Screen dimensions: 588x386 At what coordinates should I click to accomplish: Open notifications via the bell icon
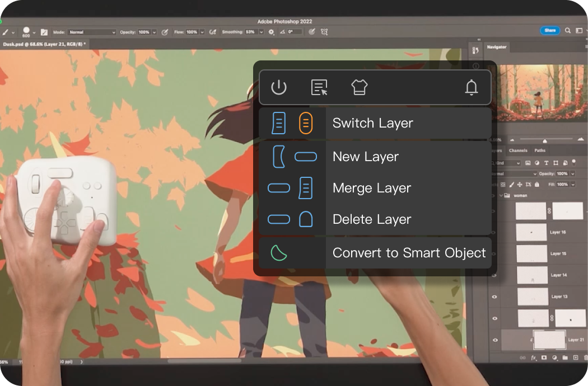click(472, 87)
